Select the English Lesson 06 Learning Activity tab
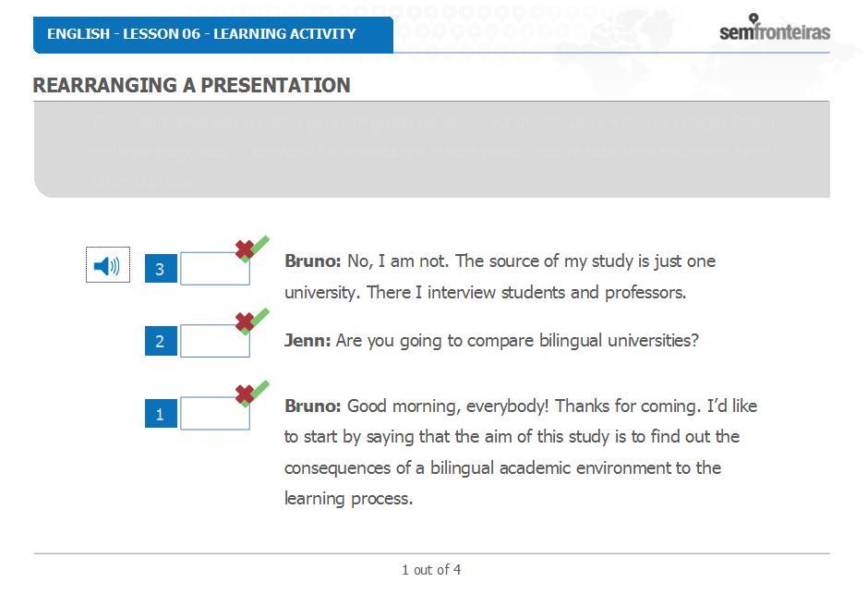Viewport: 868px width, 606px height. tap(213, 34)
